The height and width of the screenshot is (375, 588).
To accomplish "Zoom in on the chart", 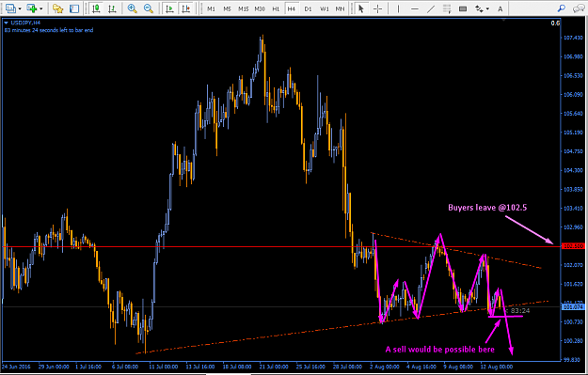I will [132, 8].
